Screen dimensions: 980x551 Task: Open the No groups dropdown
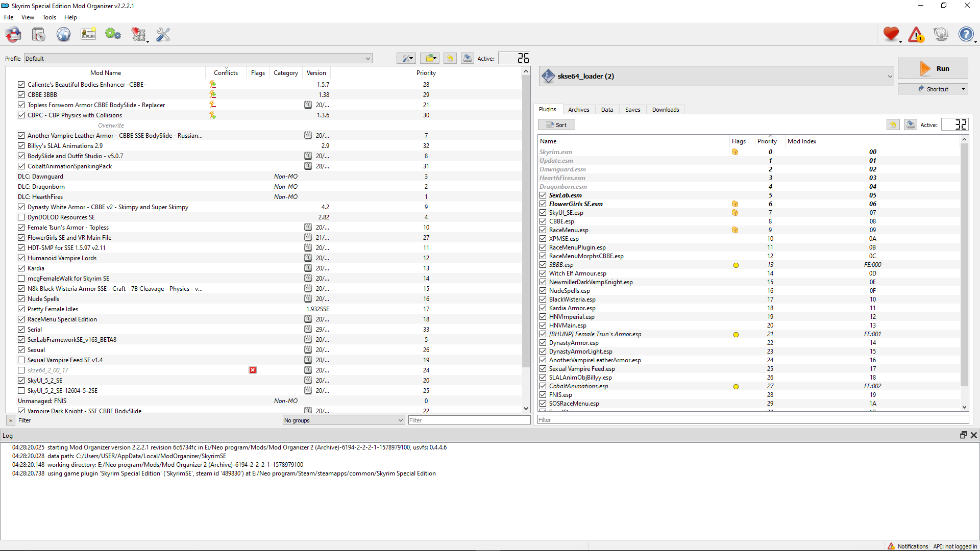(x=344, y=420)
